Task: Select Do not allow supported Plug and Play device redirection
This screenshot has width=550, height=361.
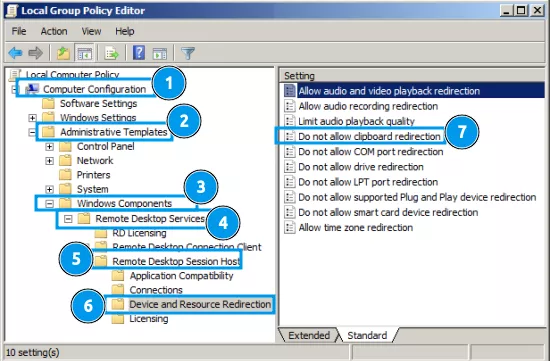Action: click(x=417, y=197)
